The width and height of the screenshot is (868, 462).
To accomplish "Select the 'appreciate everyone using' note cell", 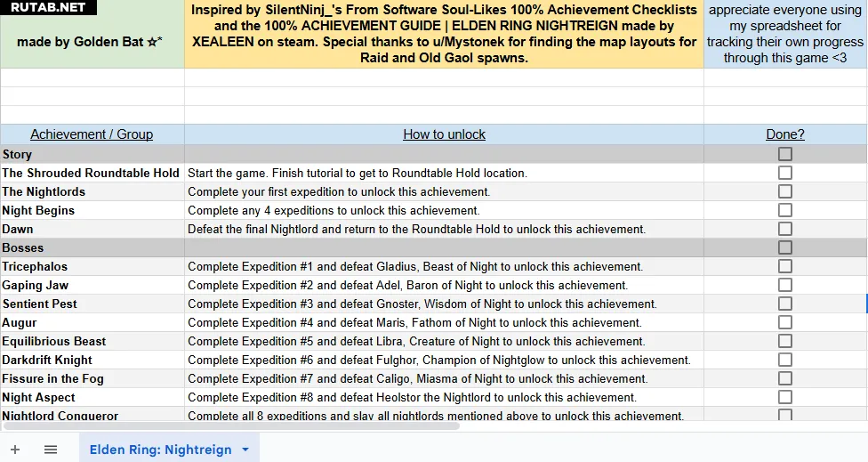I will pos(785,34).
